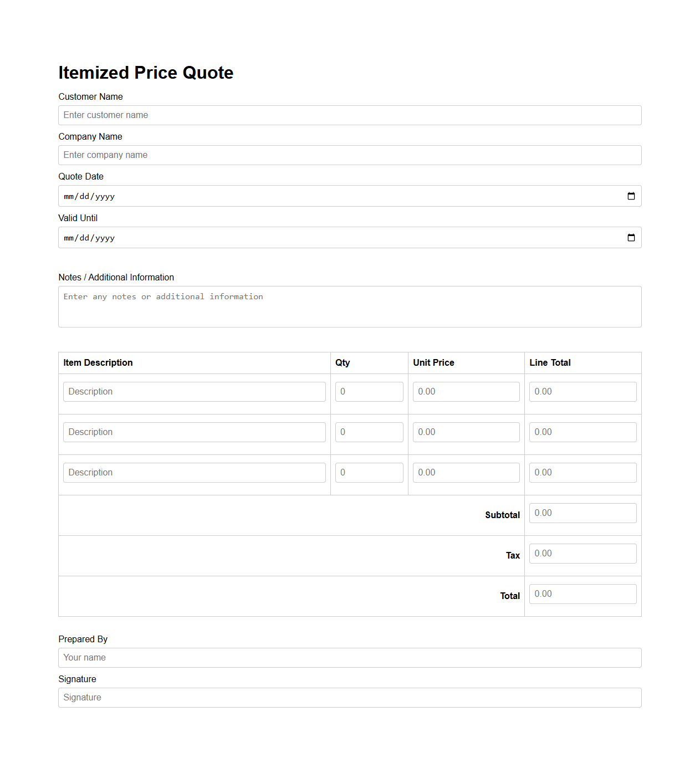
Task: Click the Notes additional information textarea
Action: (350, 306)
